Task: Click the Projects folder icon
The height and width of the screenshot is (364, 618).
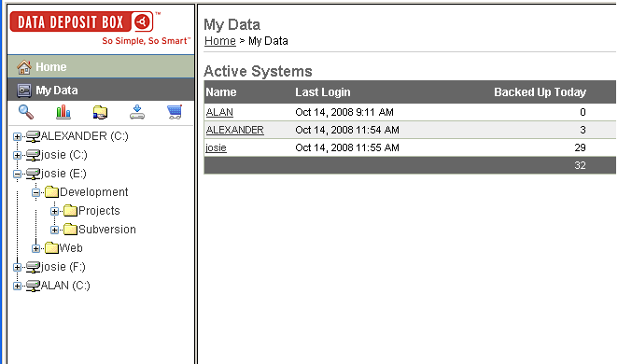Action: [70, 211]
